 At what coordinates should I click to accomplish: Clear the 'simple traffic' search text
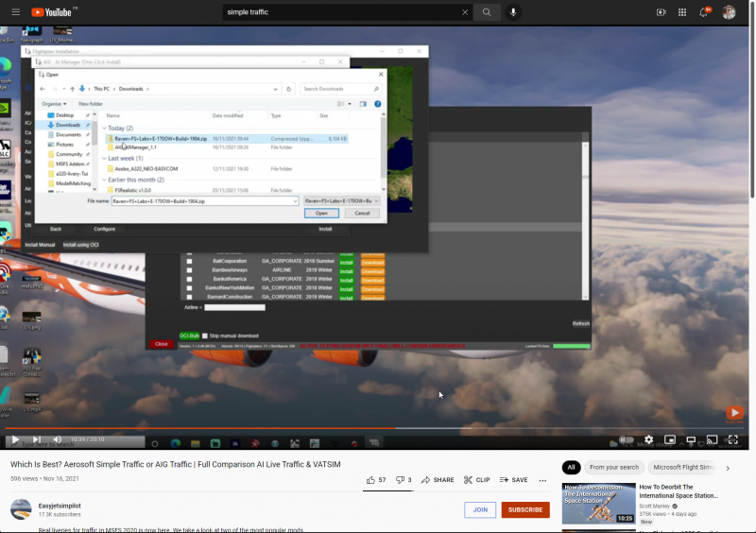pos(465,12)
